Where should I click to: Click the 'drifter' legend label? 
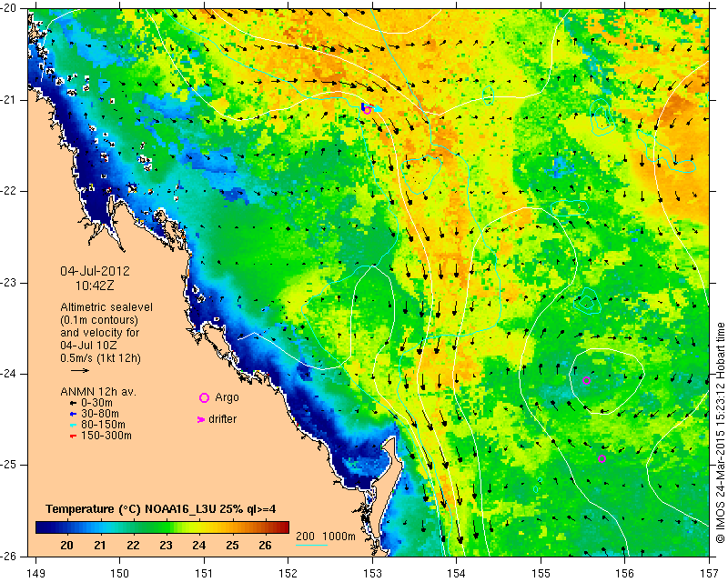222,419
